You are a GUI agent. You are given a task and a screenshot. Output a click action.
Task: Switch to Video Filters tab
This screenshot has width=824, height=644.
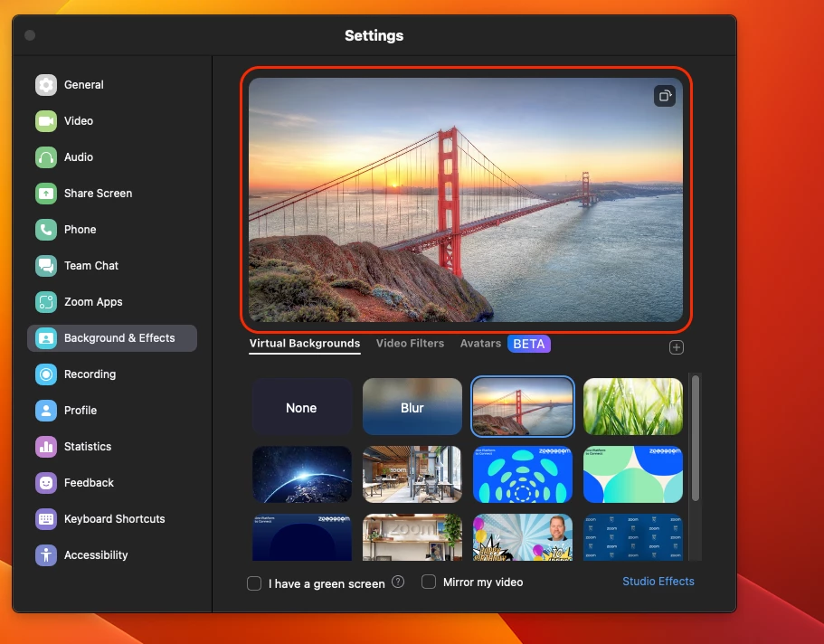pyautogui.click(x=410, y=344)
